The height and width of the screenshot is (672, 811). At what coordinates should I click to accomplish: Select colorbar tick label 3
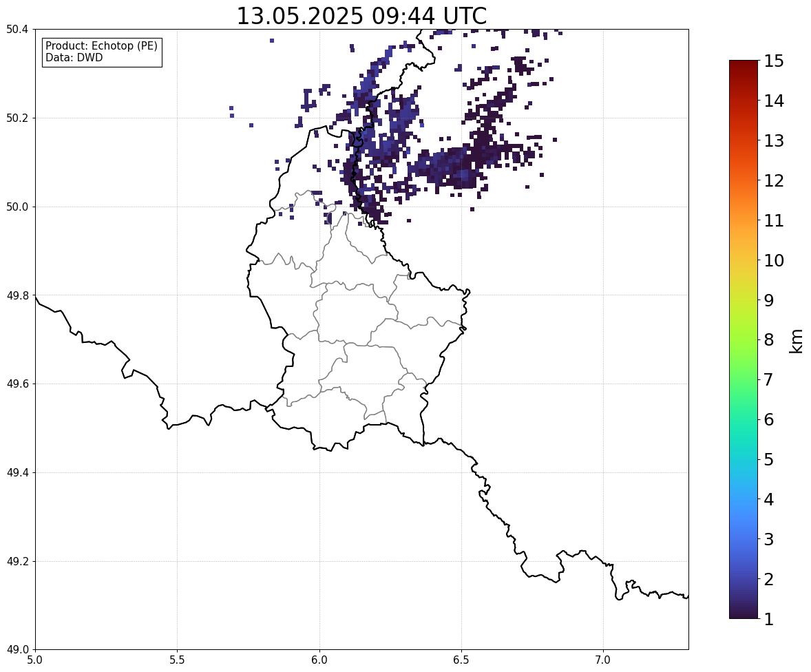pos(769,539)
